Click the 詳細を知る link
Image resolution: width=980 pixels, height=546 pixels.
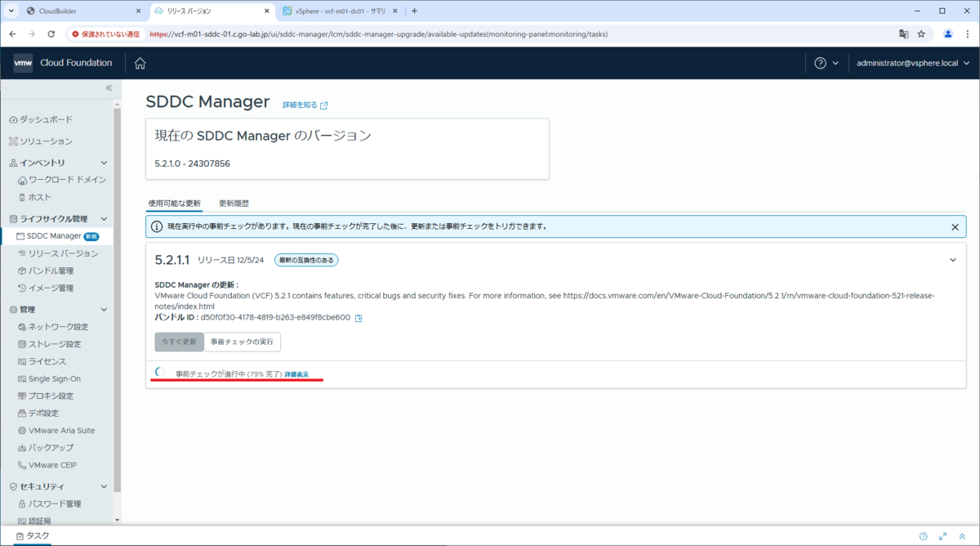305,105
